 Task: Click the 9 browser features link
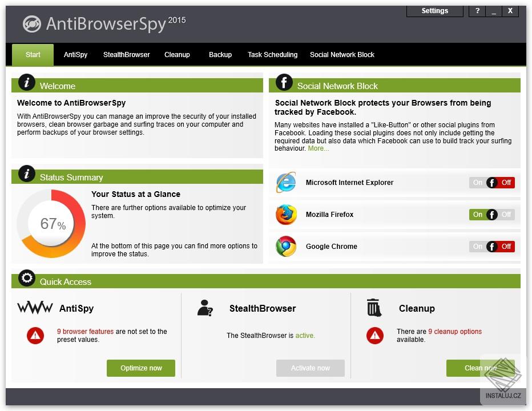[x=85, y=331]
